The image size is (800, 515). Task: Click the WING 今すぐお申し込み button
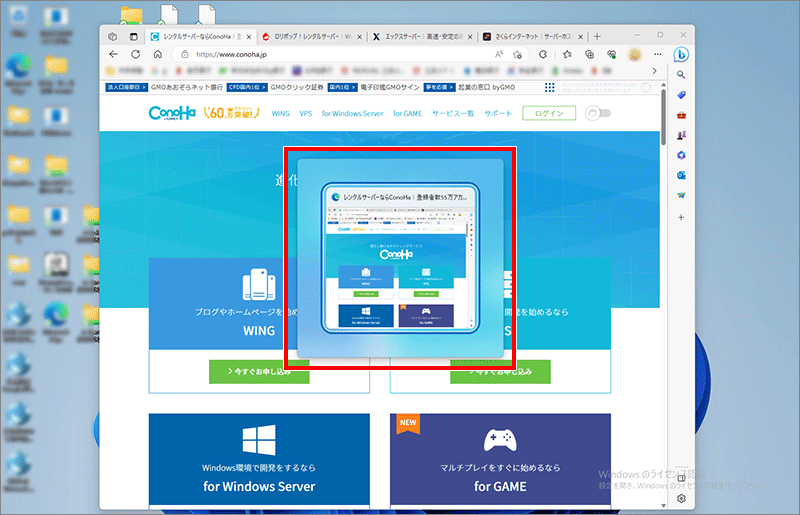(x=259, y=372)
